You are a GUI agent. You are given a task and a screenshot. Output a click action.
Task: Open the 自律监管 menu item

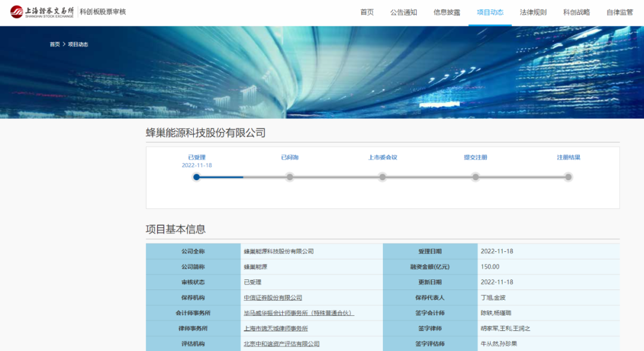[620, 13]
